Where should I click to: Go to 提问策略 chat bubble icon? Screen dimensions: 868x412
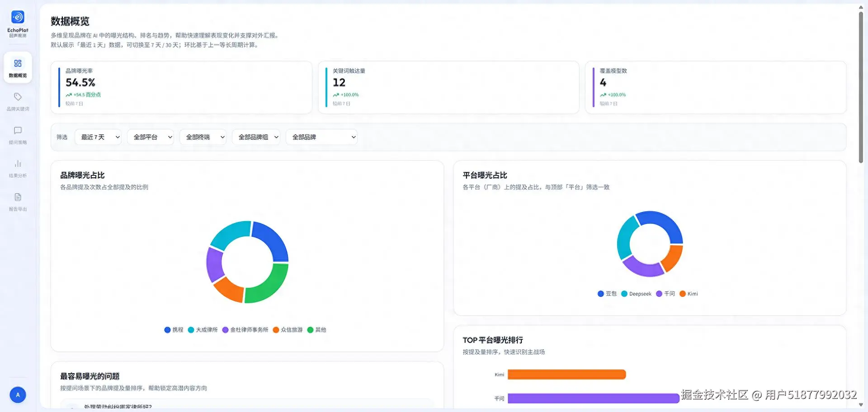(x=18, y=130)
